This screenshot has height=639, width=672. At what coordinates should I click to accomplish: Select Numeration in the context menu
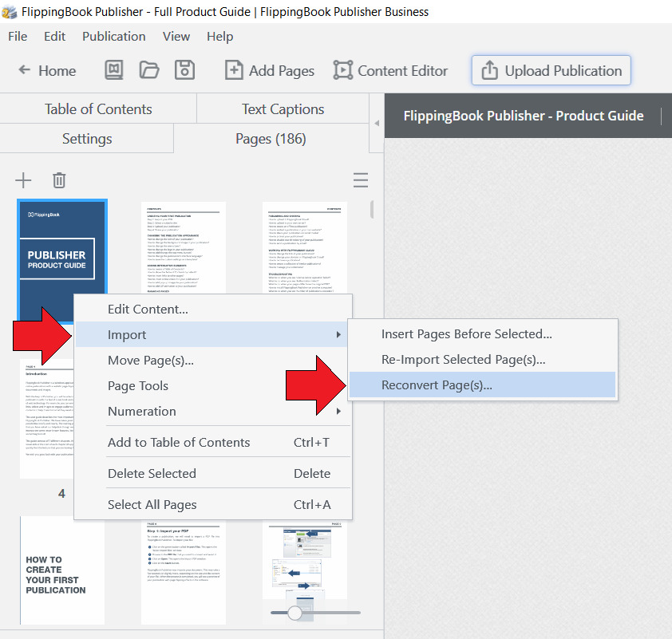[x=213, y=411]
